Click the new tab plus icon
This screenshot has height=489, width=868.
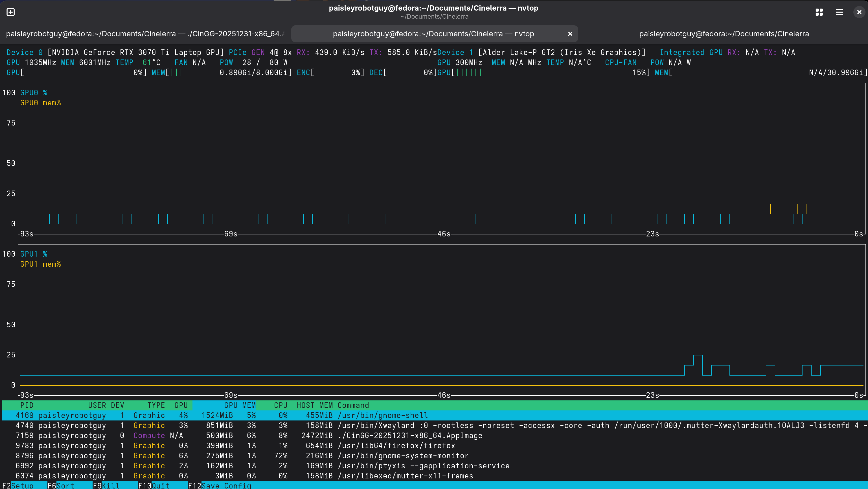(10, 12)
